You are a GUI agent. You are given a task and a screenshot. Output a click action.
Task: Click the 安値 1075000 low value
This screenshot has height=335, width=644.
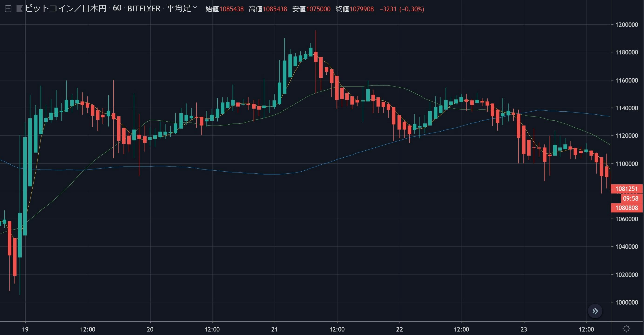tap(311, 9)
